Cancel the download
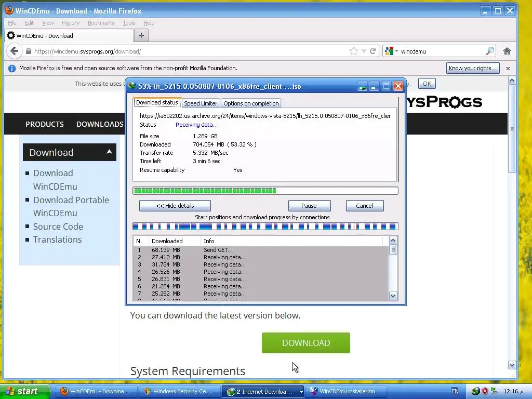 [x=364, y=206]
